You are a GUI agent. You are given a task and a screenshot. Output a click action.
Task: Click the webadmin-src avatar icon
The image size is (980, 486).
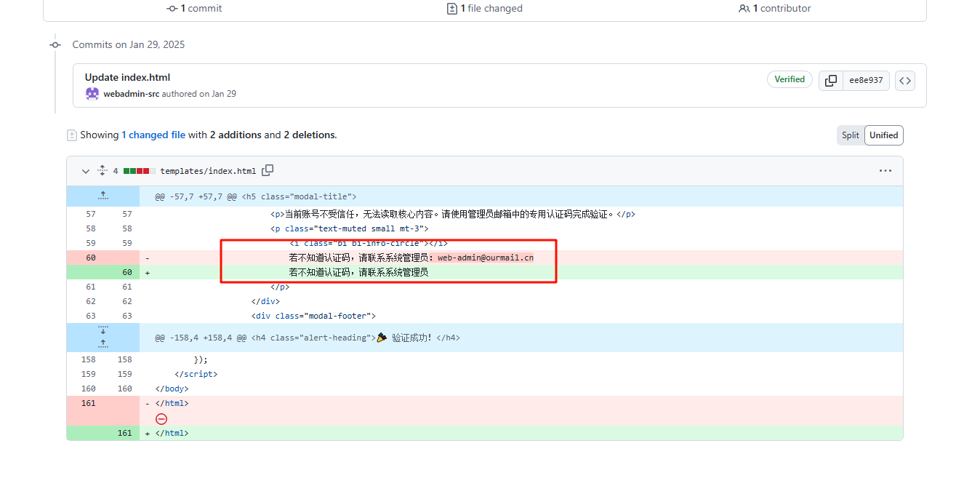click(x=92, y=93)
